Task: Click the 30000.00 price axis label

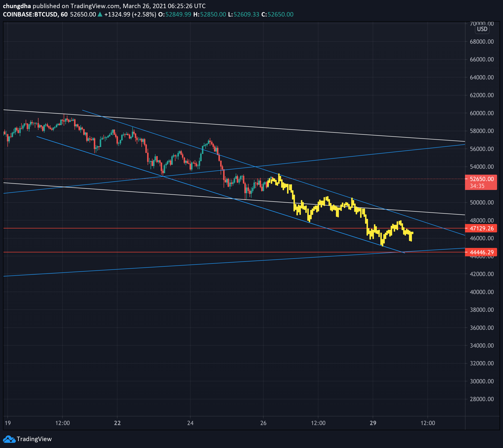Action: pyautogui.click(x=482, y=381)
